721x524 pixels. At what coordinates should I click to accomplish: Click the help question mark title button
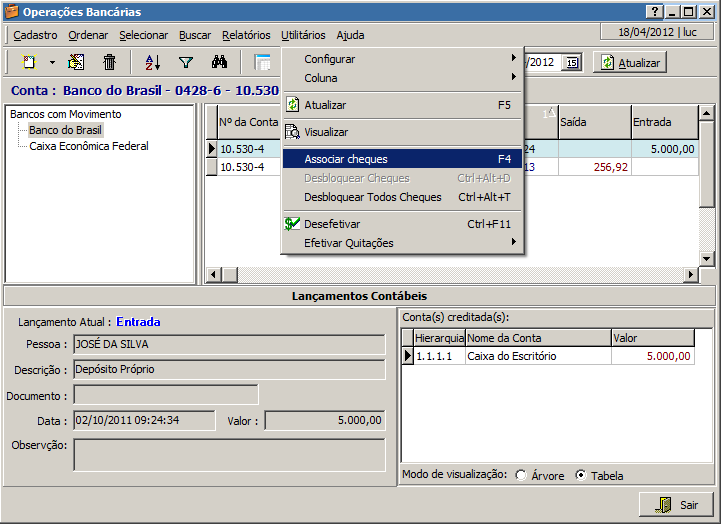pyautogui.click(x=655, y=12)
